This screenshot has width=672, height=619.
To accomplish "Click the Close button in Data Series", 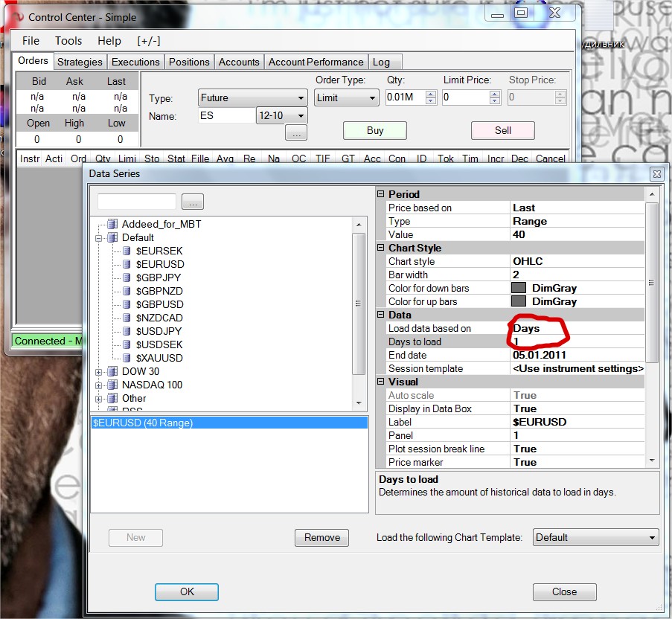I will (x=564, y=592).
